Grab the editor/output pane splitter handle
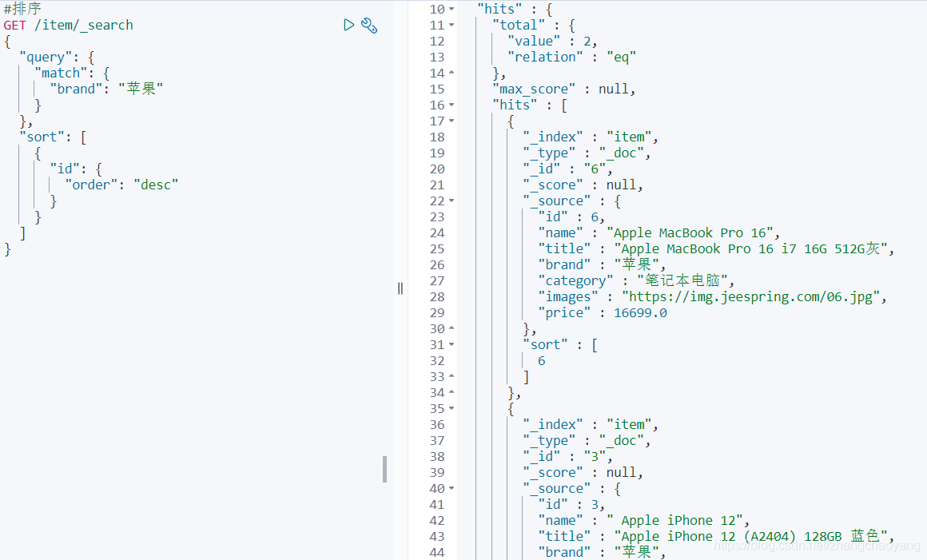This screenshot has width=927, height=560. pos(400,288)
